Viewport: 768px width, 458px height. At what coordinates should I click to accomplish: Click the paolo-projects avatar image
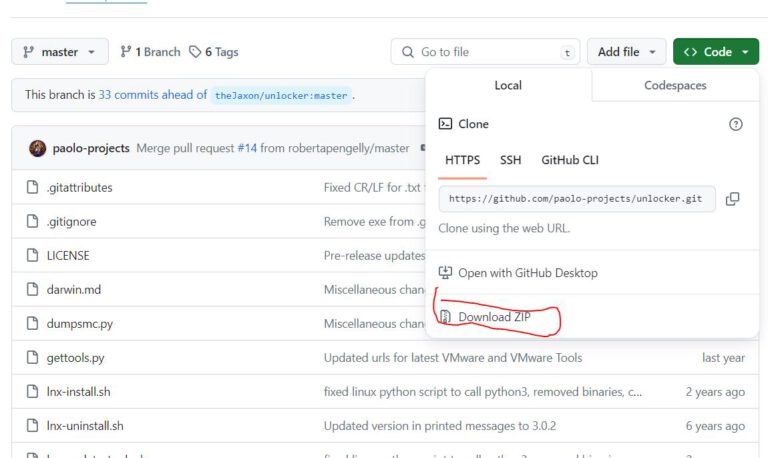[x=38, y=148]
